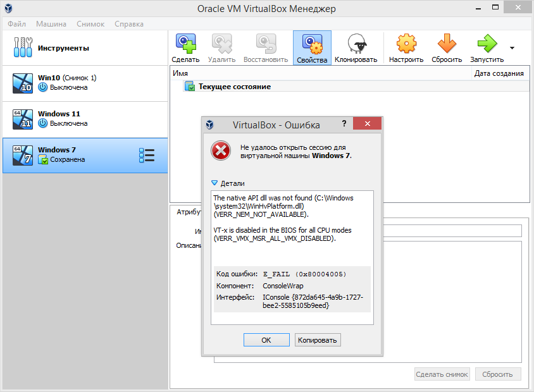Click the snapshot name input field

[452, 231]
